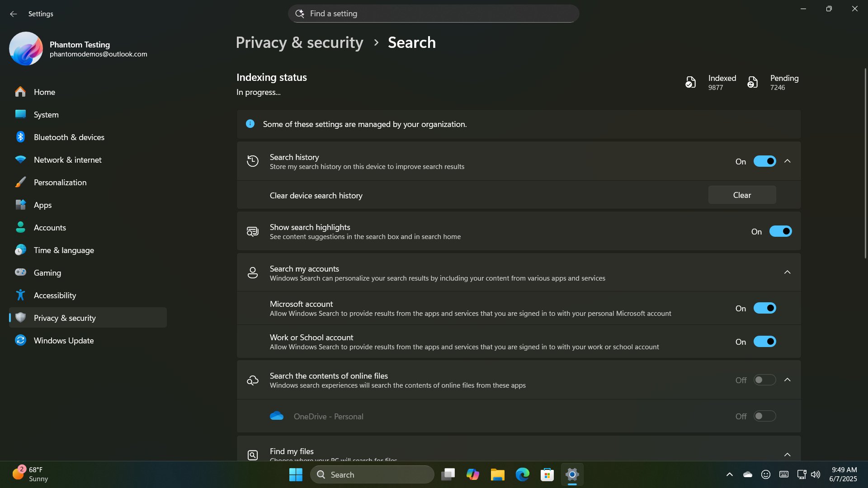This screenshot has width=868, height=488.
Task: Click Privacy & security breadcrumb link
Action: 299,42
